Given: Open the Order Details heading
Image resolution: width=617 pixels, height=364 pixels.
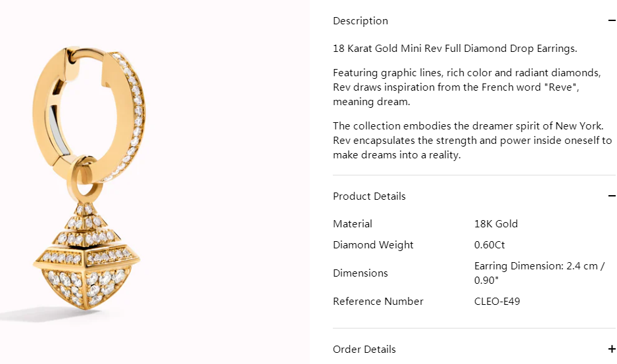Looking at the screenshot, I should pyautogui.click(x=364, y=350).
